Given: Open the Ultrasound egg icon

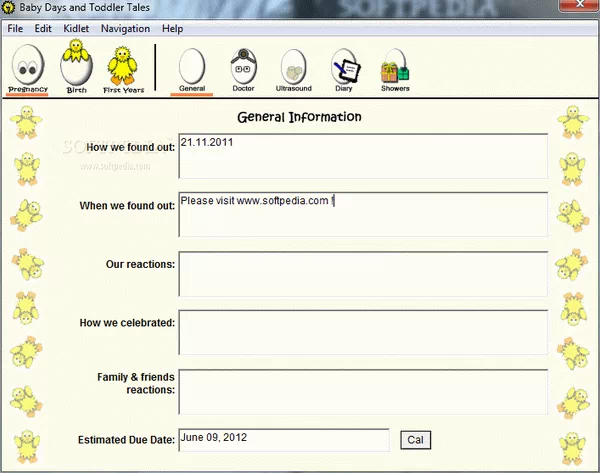Looking at the screenshot, I should [x=293, y=67].
